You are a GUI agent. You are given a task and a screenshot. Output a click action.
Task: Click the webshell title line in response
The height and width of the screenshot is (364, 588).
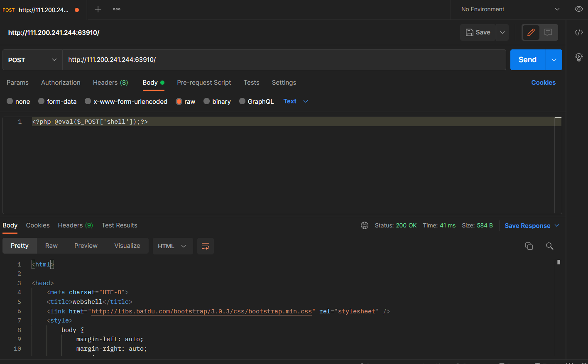coord(89,302)
